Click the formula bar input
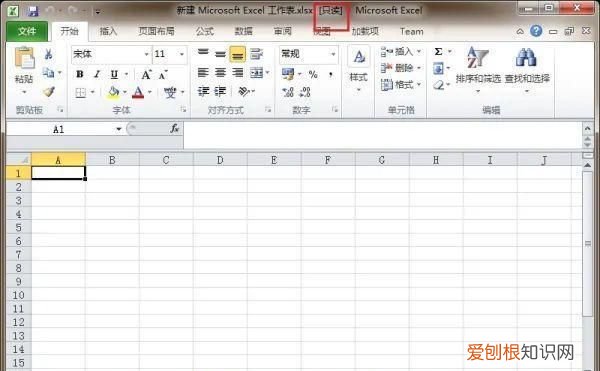This screenshot has height=371, width=600. click(x=383, y=135)
